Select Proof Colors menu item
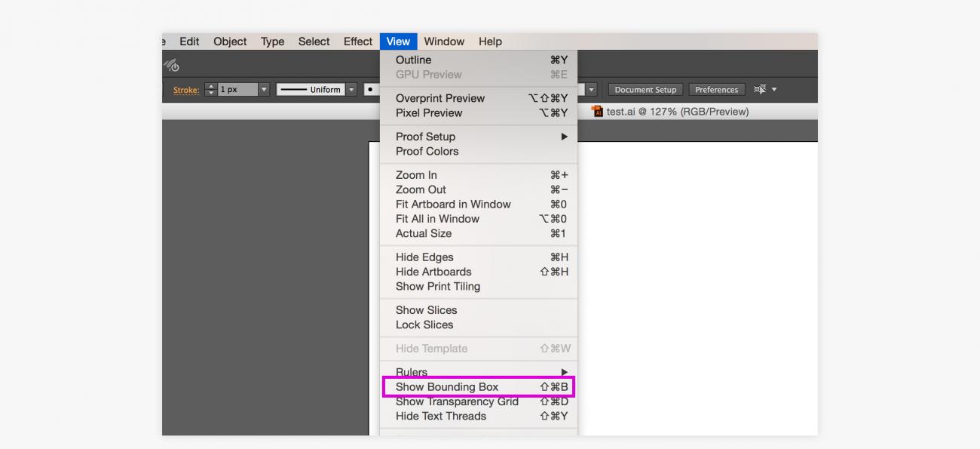The image size is (980, 449). (x=479, y=152)
